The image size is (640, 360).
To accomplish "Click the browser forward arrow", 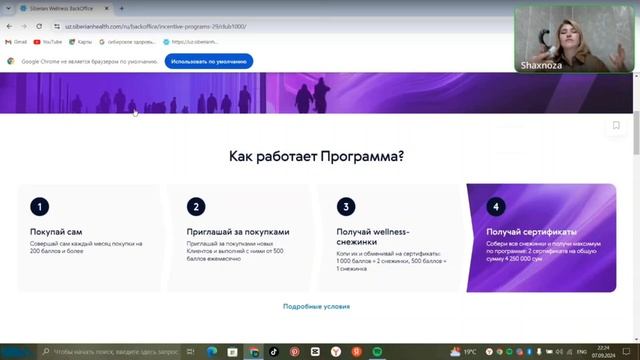I will (24, 27).
